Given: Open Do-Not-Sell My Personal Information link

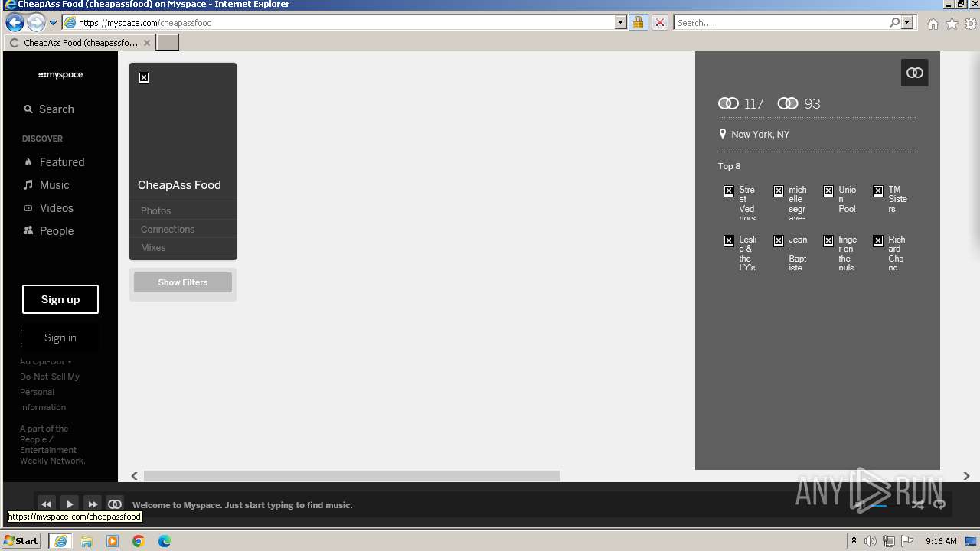Looking at the screenshot, I should (50, 392).
